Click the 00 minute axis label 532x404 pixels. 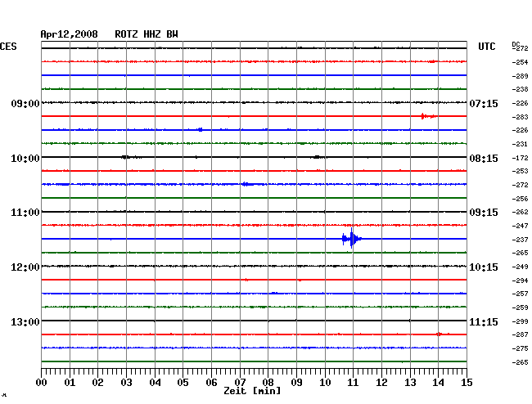tap(42, 383)
